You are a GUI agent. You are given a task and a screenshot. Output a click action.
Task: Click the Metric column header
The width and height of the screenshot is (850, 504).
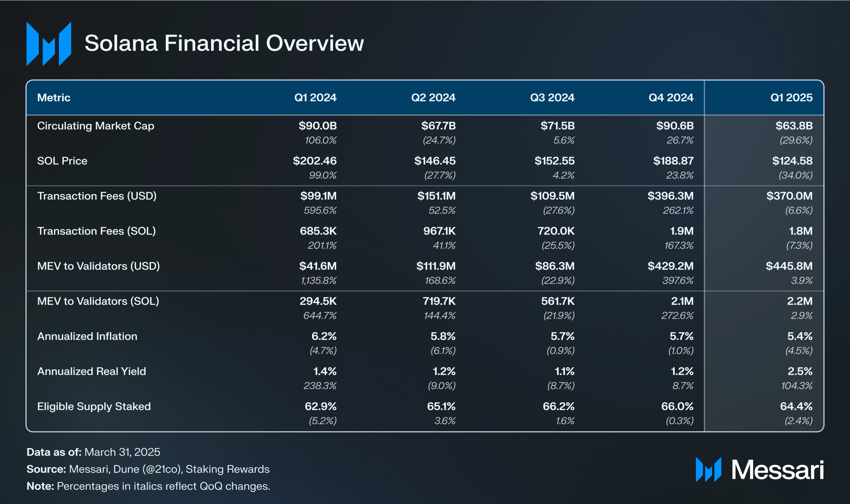[54, 98]
